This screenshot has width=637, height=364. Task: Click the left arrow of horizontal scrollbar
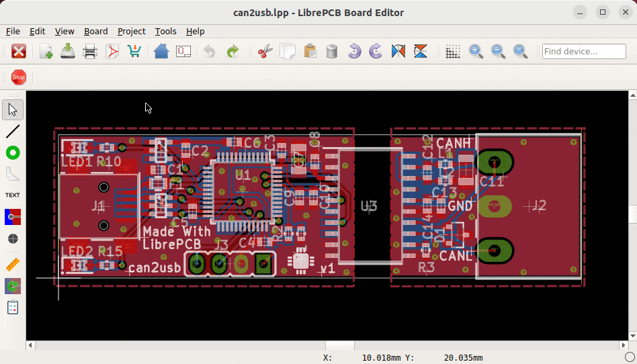(30, 345)
